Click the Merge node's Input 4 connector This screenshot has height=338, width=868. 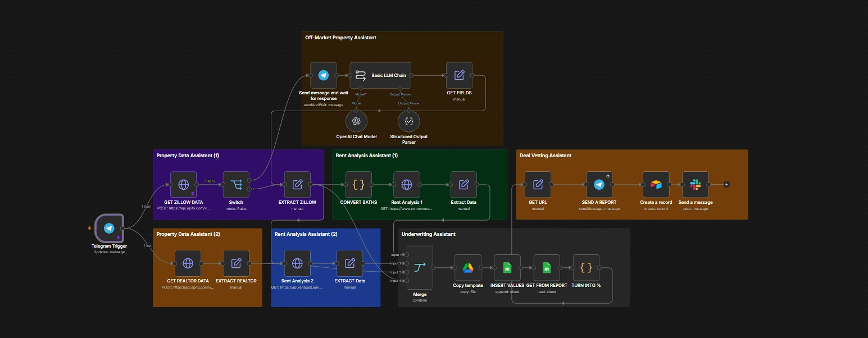(407, 281)
